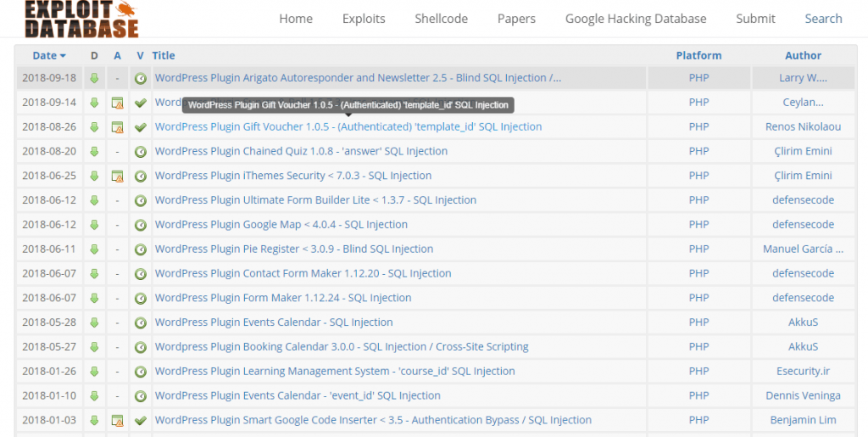Download the Chained Quiz 1.0.8 exploit
This screenshot has height=437, width=868.
click(x=94, y=151)
